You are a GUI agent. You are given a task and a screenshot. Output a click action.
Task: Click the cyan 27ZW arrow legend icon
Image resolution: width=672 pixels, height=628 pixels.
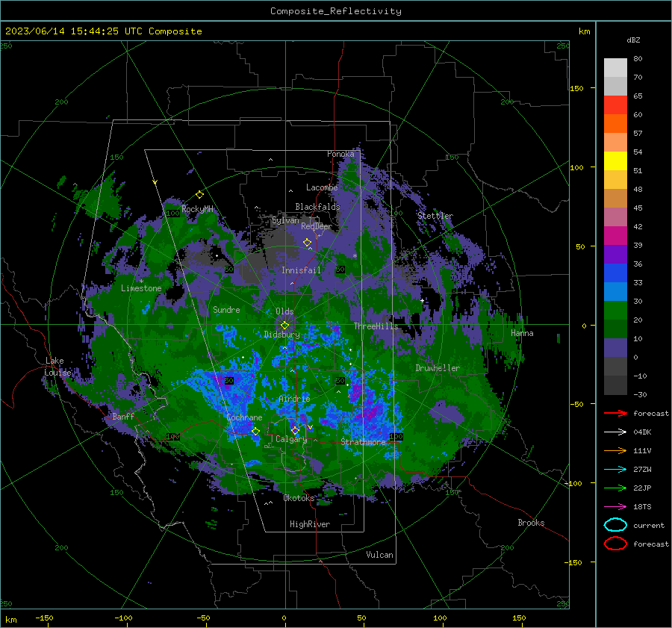615,469
